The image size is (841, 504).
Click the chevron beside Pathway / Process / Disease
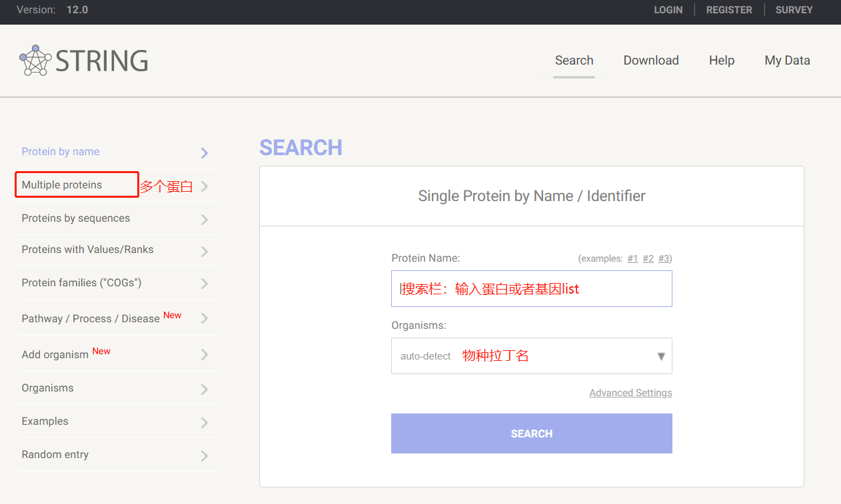coord(205,319)
